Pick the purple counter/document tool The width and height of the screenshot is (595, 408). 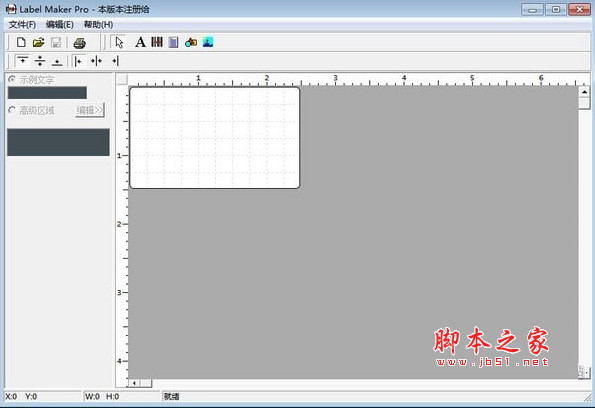(x=173, y=42)
